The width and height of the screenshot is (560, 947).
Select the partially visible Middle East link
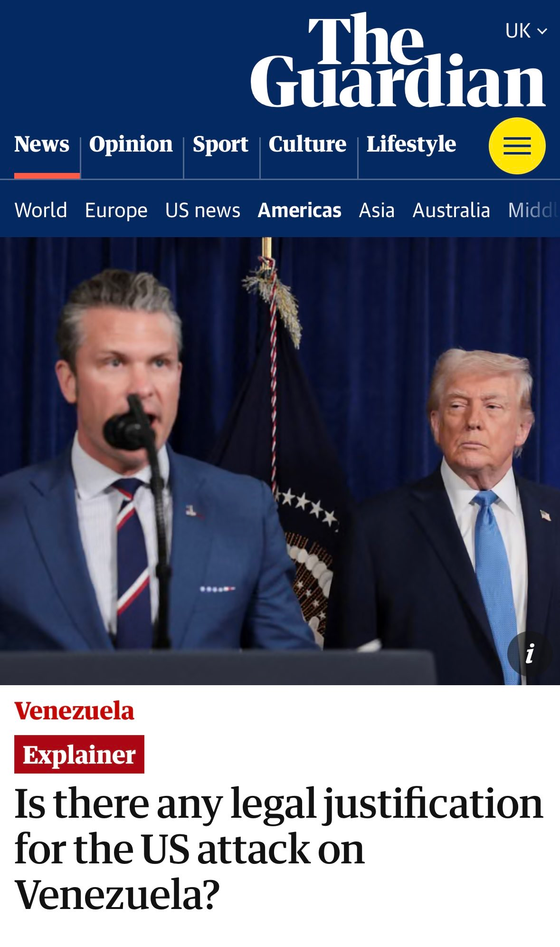pos(534,210)
